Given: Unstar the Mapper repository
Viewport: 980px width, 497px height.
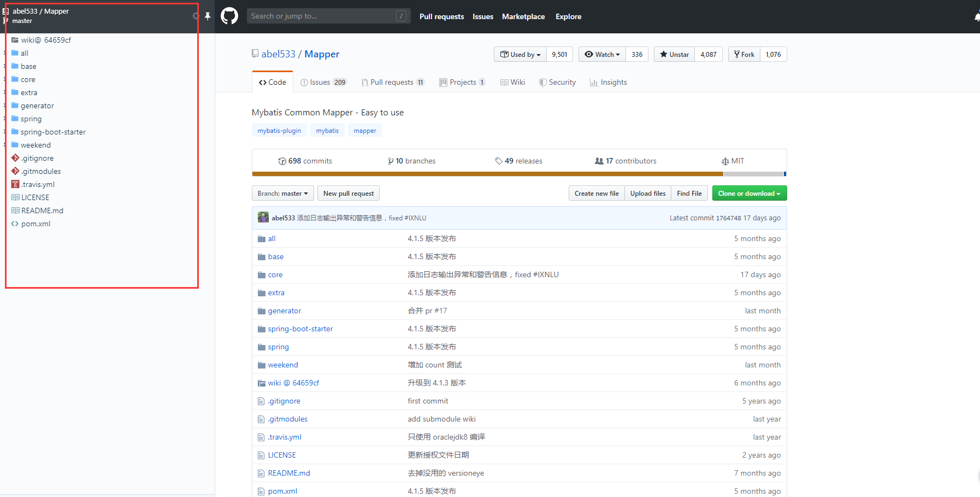Looking at the screenshot, I should click(674, 55).
